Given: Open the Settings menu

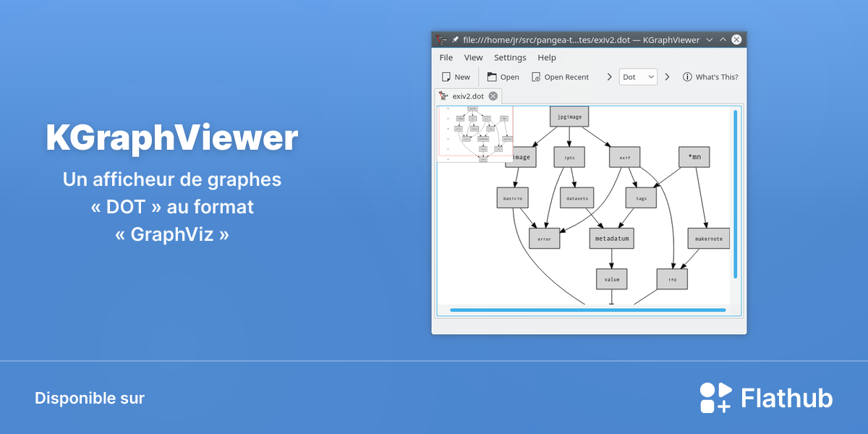Looking at the screenshot, I should click(510, 58).
